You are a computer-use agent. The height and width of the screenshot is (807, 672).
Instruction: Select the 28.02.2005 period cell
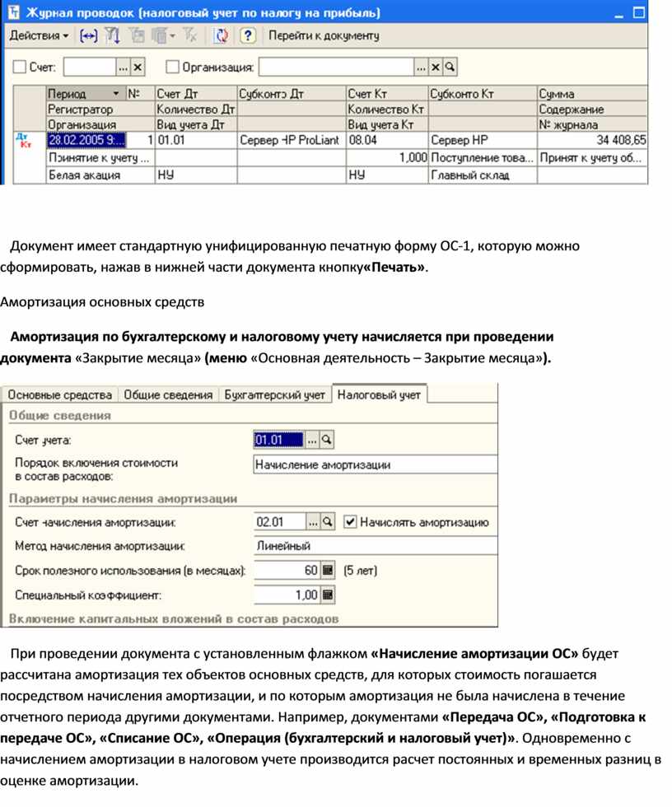(x=86, y=140)
